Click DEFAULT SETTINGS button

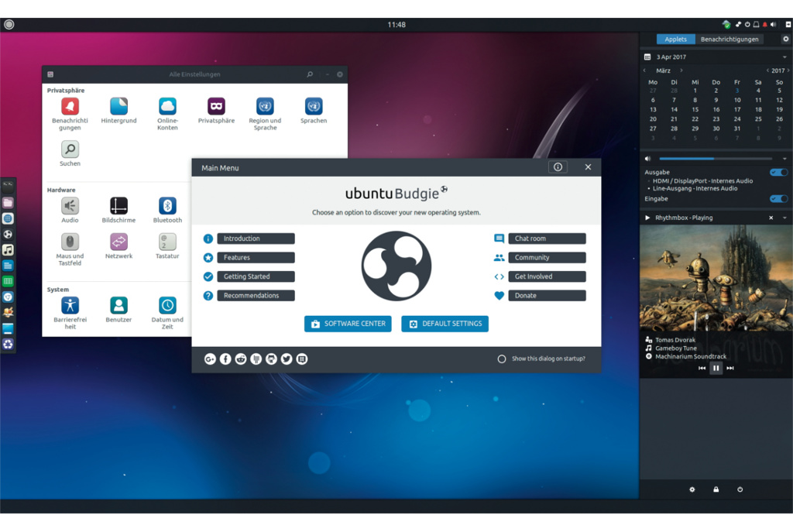445,324
